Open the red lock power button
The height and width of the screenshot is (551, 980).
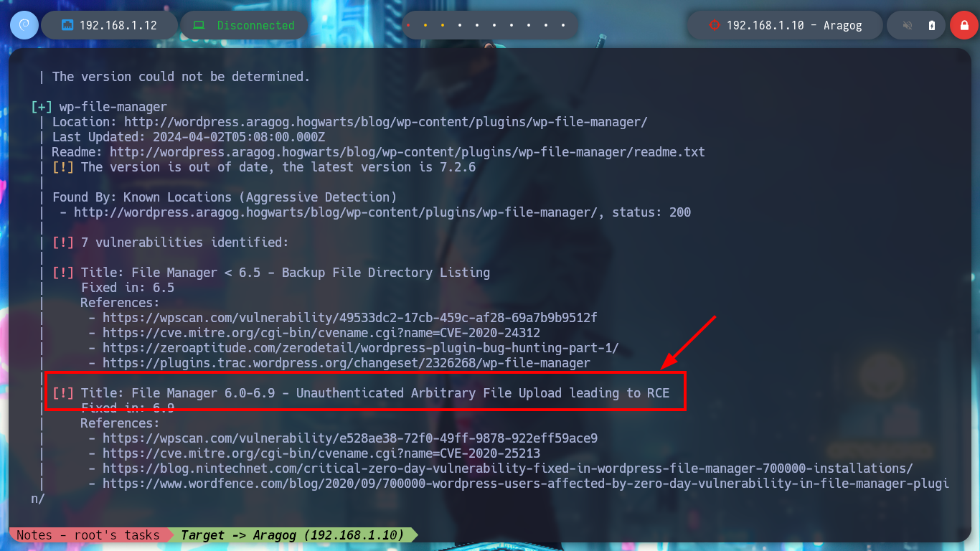click(963, 25)
